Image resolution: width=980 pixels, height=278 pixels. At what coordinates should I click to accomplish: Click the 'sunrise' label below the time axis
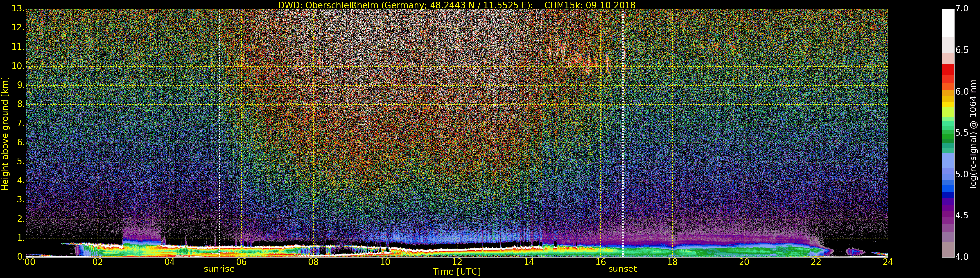click(x=219, y=269)
